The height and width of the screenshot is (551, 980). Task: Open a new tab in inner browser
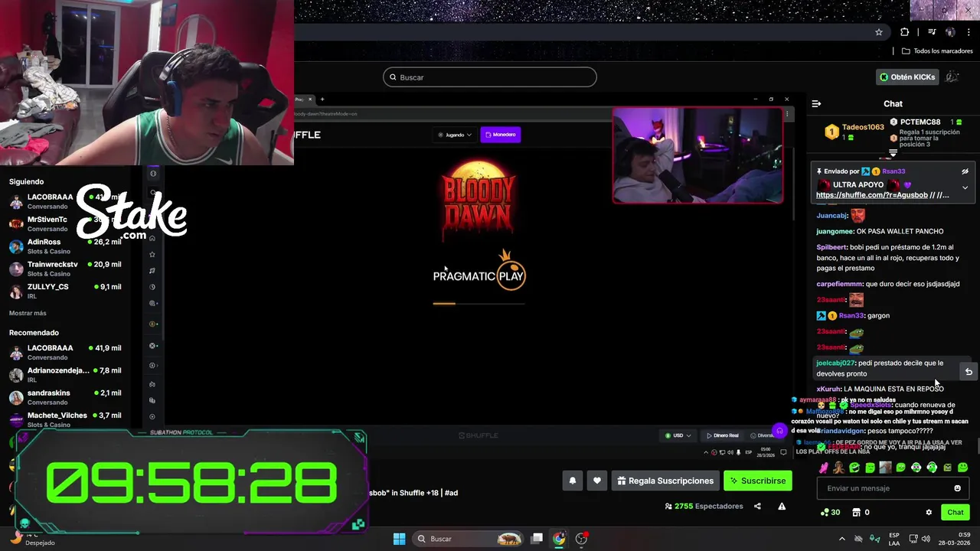[x=322, y=99]
